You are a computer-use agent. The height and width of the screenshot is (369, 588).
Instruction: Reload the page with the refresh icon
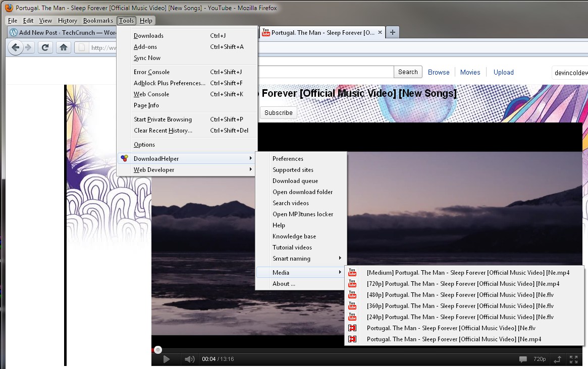pyautogui.click(x=45, y=47)
